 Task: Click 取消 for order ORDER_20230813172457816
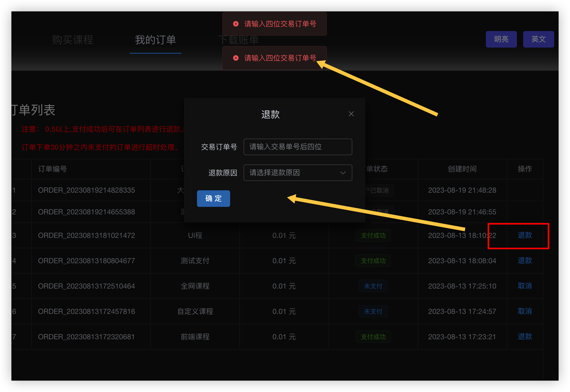coord(525,311)
